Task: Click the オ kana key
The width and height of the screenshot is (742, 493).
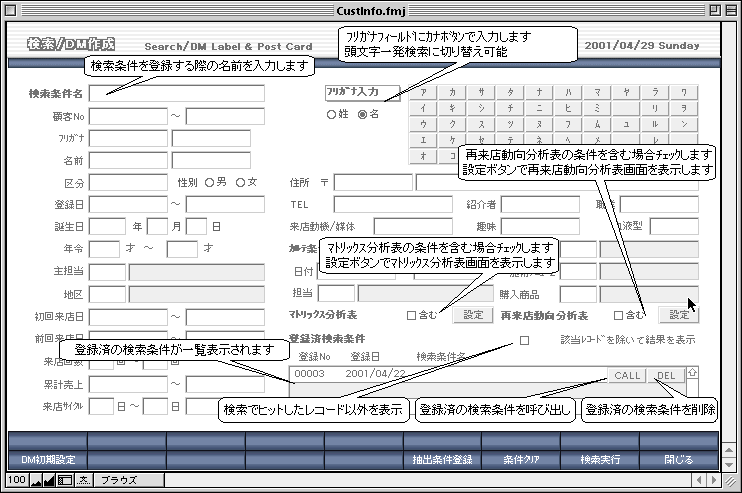Action: (x=423, y=156)
